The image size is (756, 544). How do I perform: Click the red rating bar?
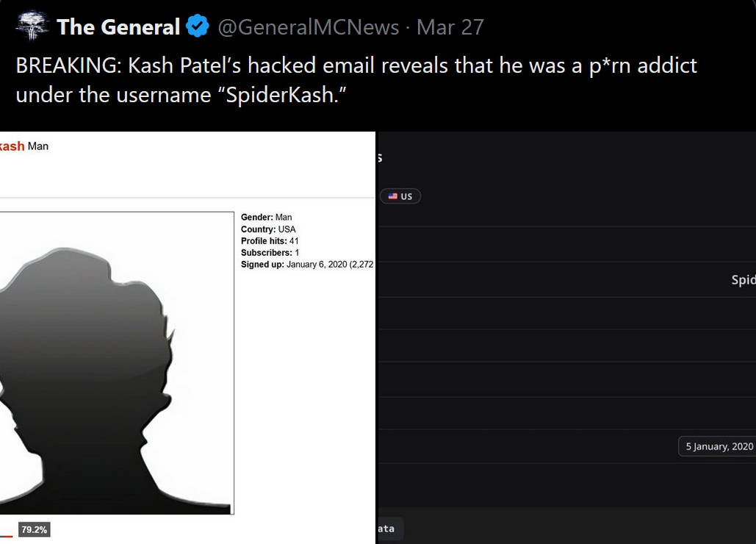pos(6,535)
